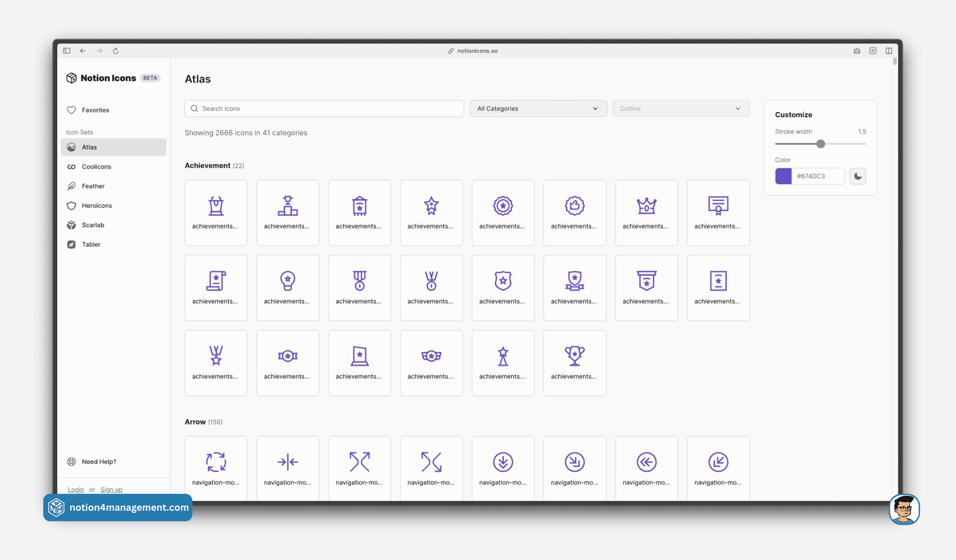Click the BETA badge next to logo
Screen dimensions: 956x560
[150, 78]
